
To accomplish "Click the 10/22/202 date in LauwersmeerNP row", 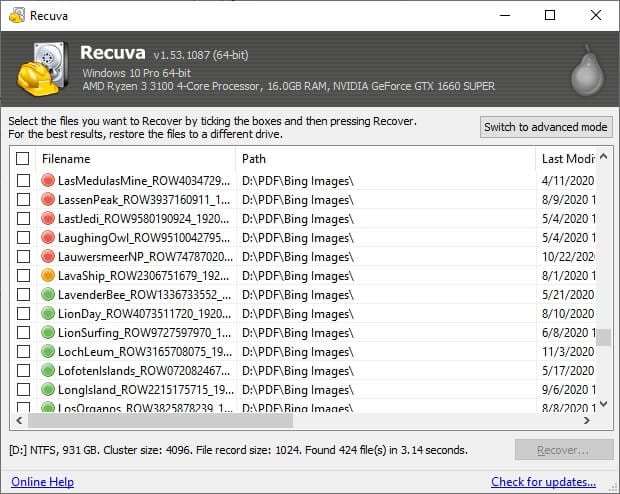I will 568,257.
